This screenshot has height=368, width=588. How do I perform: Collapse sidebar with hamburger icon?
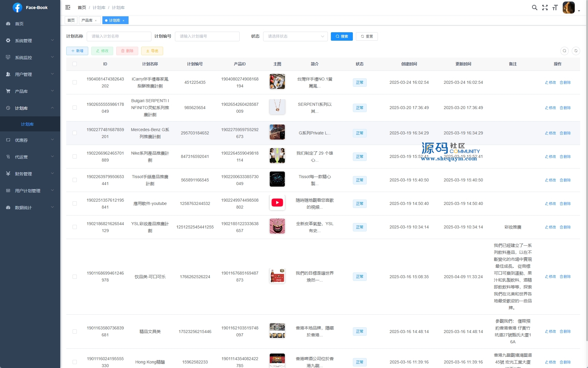tap(68, 7)
